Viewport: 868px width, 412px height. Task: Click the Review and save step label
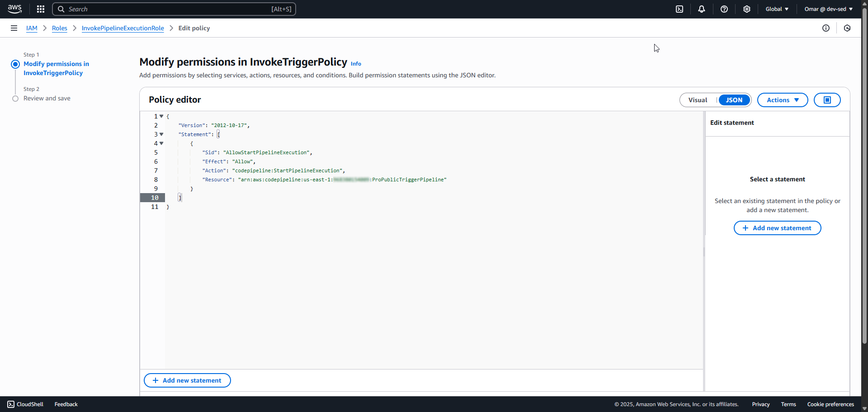[47, 98]
